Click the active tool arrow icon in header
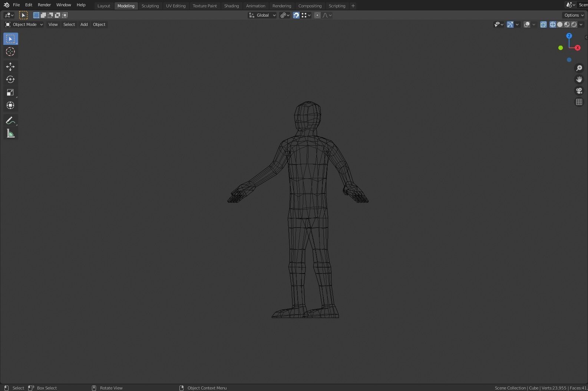This screenshot has width=588, height=391. (x=23, y=15)
